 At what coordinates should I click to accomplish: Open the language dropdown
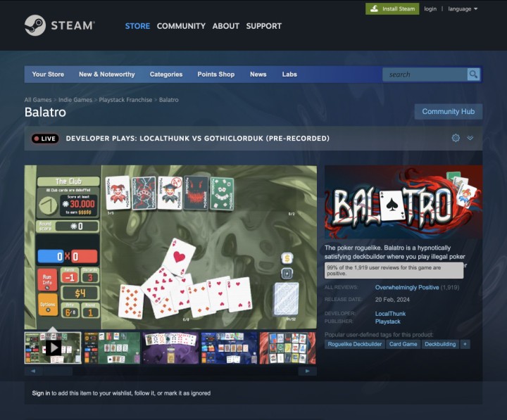click(x=463, y=8)
